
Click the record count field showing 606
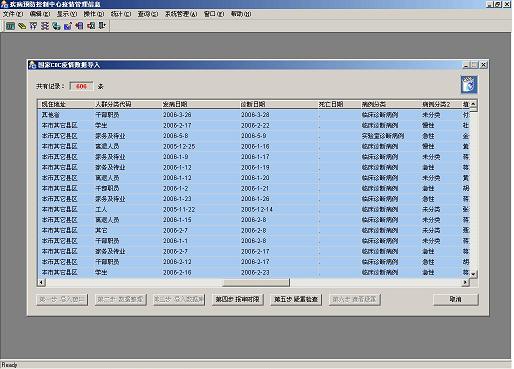pyautogui.click(x=81, y=86)
